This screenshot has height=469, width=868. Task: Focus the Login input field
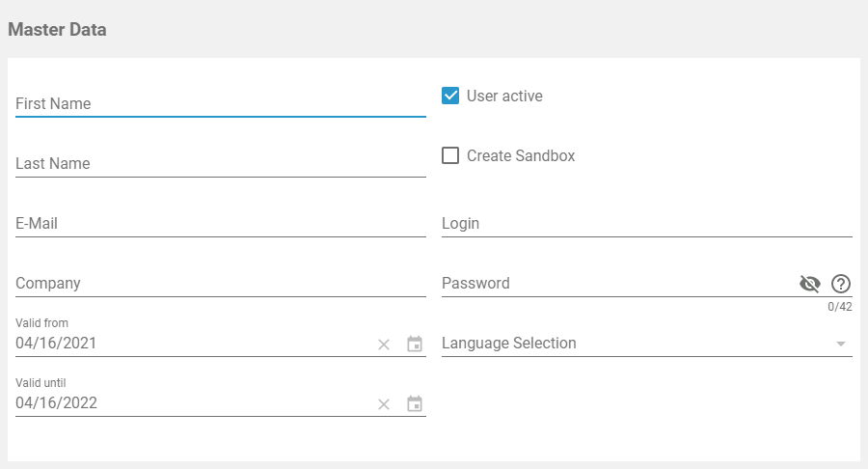click(646, 223)
